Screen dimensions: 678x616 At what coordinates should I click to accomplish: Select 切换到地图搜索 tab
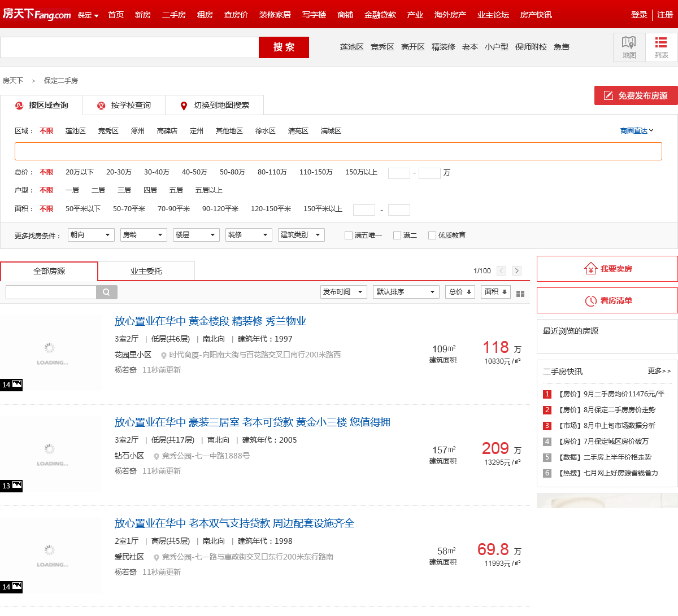pos(214,105)
